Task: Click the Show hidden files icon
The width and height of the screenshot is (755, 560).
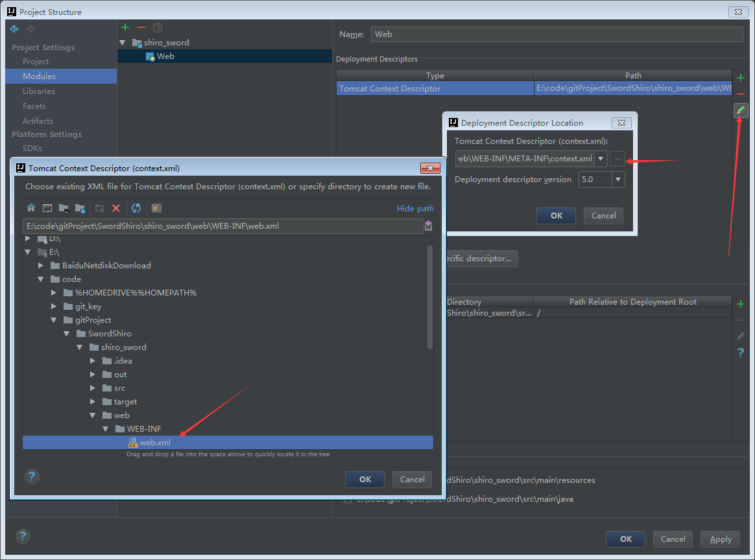Action: 156,208
